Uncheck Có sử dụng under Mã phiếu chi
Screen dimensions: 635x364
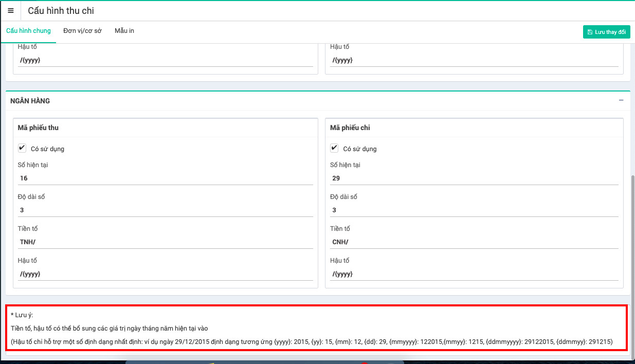(x=334, y=148)
